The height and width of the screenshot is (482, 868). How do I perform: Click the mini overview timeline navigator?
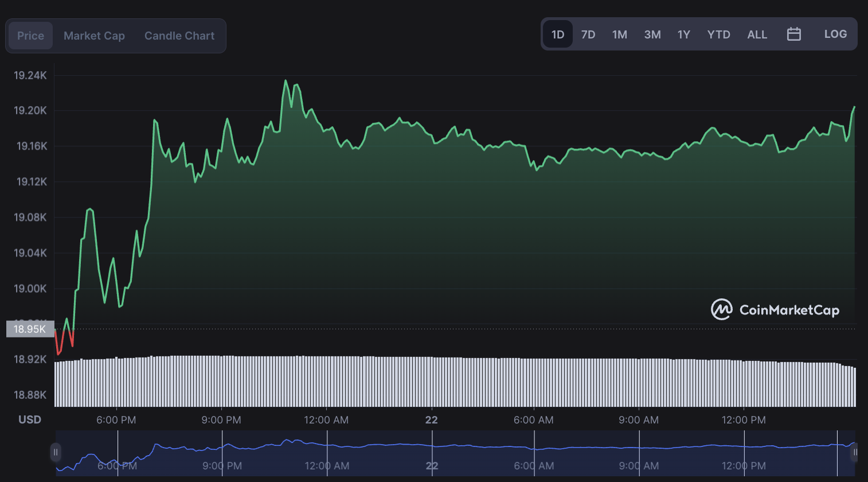pos(455,453)
